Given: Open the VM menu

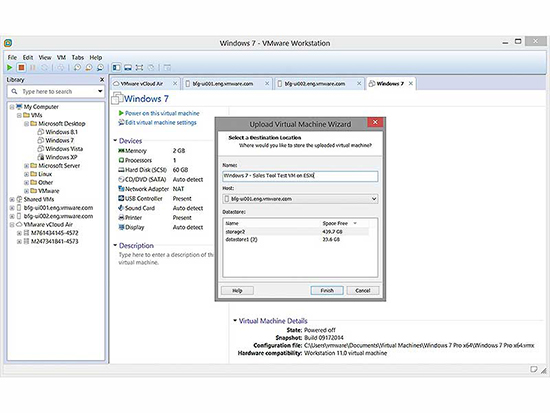Looking at the screenshot, I should tap(61, 57).
